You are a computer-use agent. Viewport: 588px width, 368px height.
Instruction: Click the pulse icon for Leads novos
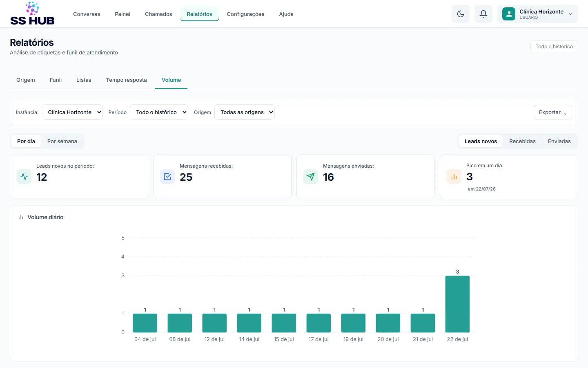pos(24,177)
